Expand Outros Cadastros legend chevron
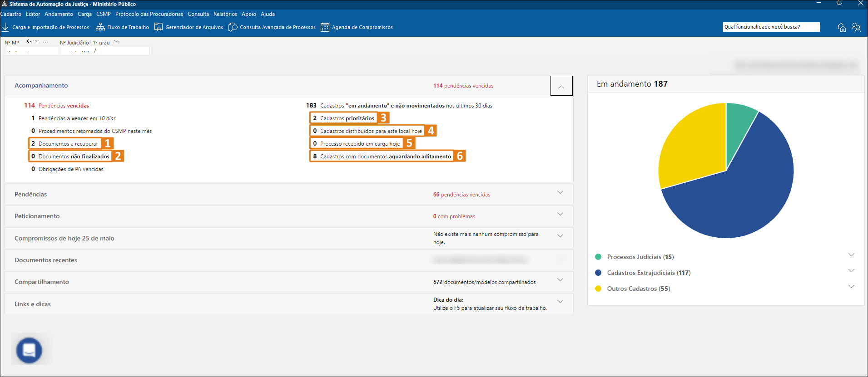The width and height of the screenshot is (868, 377). click(x=851, y=287)
